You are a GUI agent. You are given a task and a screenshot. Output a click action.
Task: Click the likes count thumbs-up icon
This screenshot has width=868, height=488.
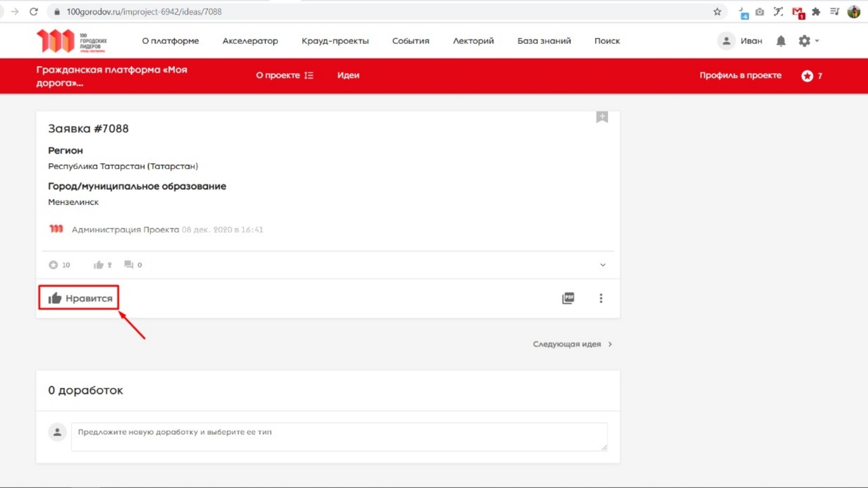(x=98, y=265)
